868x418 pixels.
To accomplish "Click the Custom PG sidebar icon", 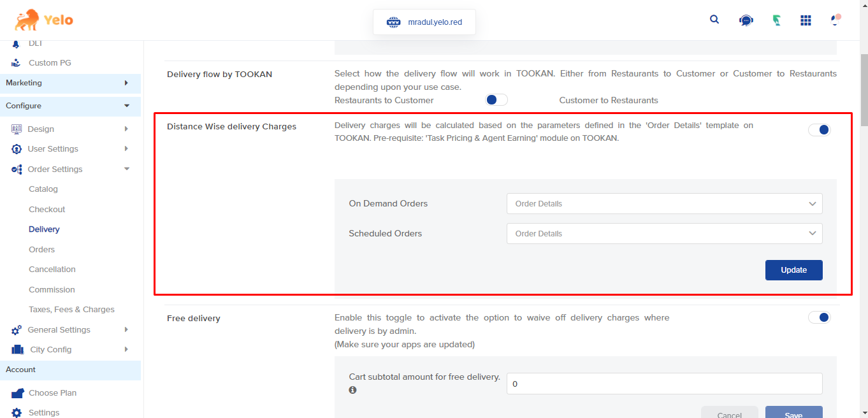I will [17, 62].
